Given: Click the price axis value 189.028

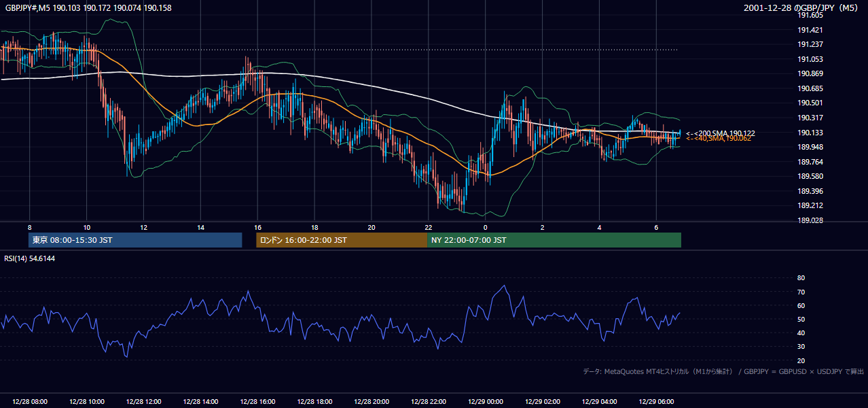Looking at the screenshot, I should 810,220.
